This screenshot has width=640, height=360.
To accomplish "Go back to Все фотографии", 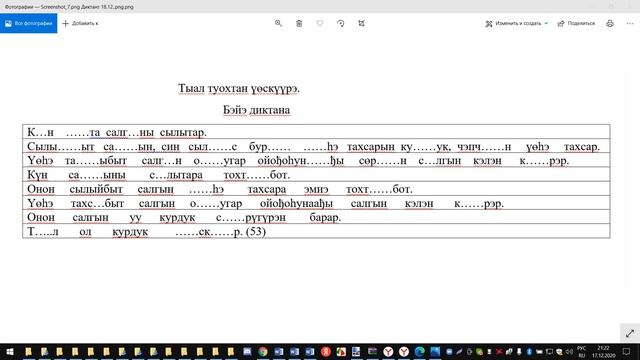I will [29, 23].
